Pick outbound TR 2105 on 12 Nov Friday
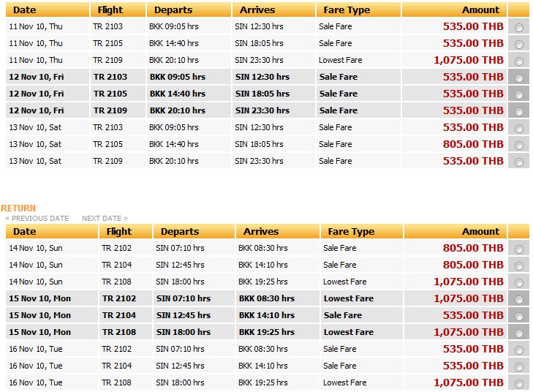Viewport: 533px width, 392px height. pyautogui.click(x=519, y=94)
